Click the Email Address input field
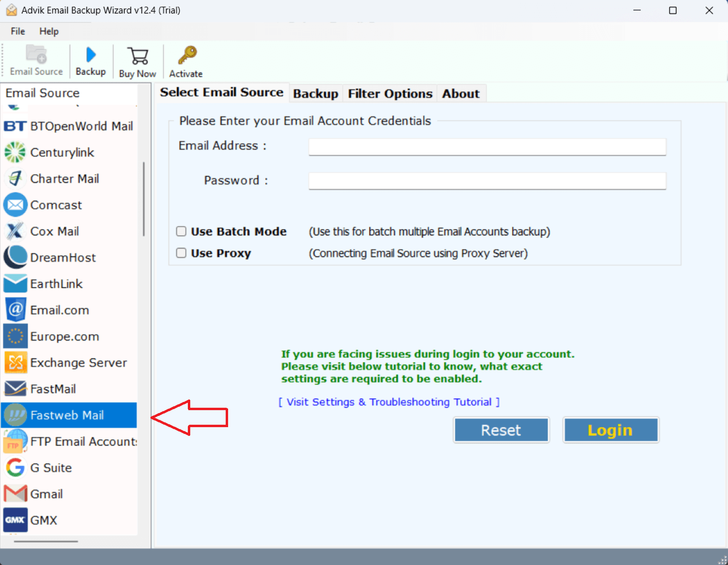 [x=487, y=147]
